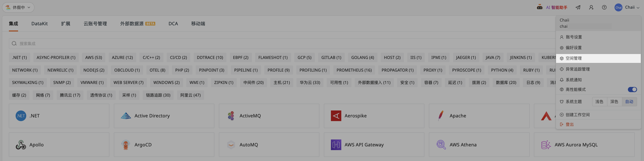This screenshot has width=644, height=161.
Task: Filter by AZURE (12) tag
Action: [x=122, y=57]
